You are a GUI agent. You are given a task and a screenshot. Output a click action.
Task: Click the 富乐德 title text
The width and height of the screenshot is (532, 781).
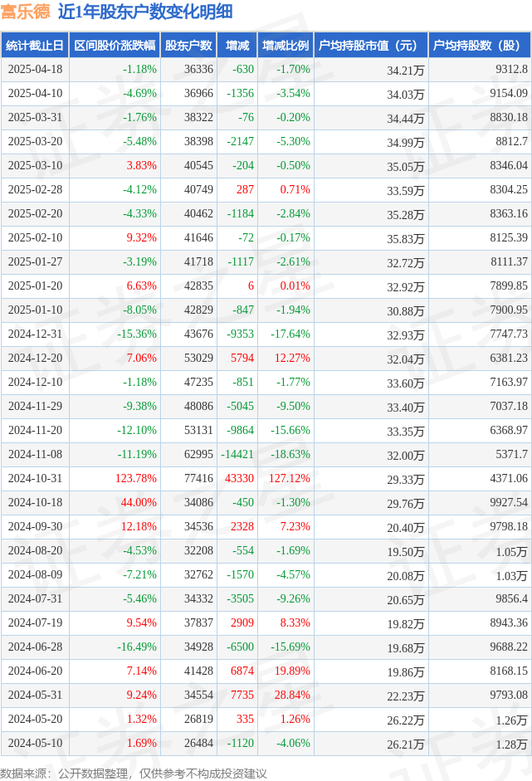[x=26, y=12]
